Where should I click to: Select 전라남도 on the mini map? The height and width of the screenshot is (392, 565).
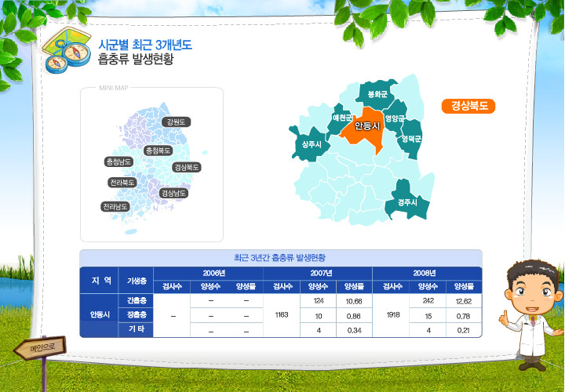coord(115,207)
